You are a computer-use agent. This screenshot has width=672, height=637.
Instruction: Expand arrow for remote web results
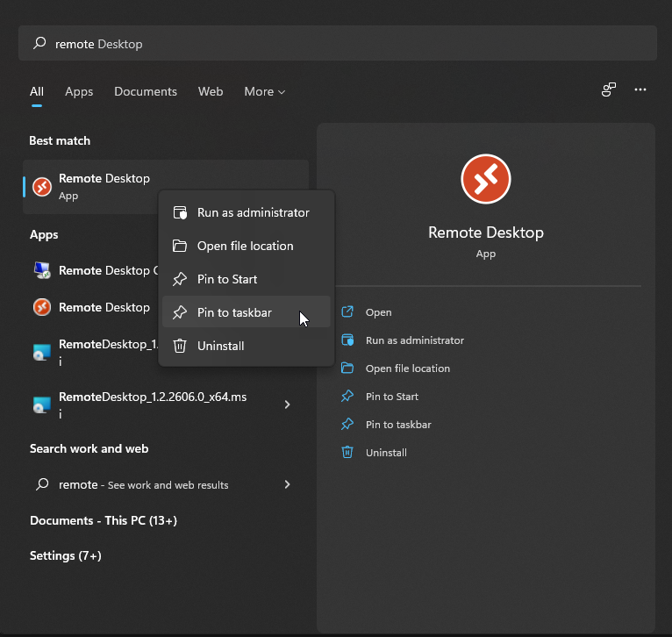tap(287, 484)
